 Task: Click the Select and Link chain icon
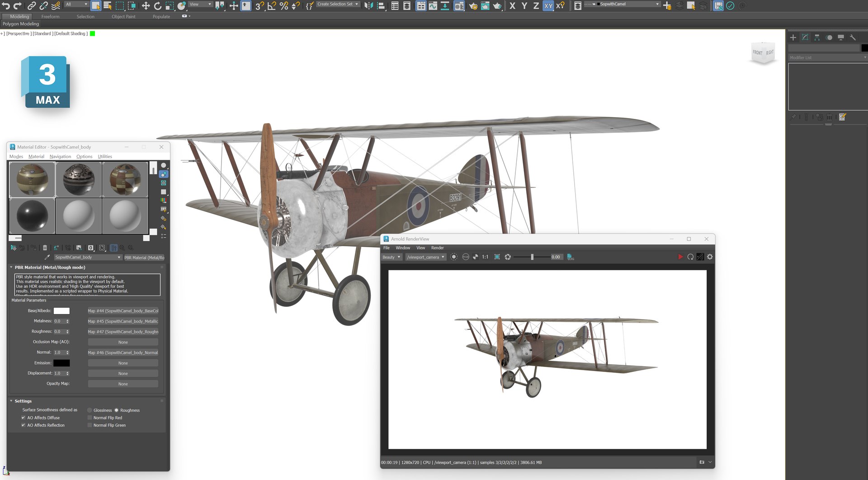click(x=32, y=5)
